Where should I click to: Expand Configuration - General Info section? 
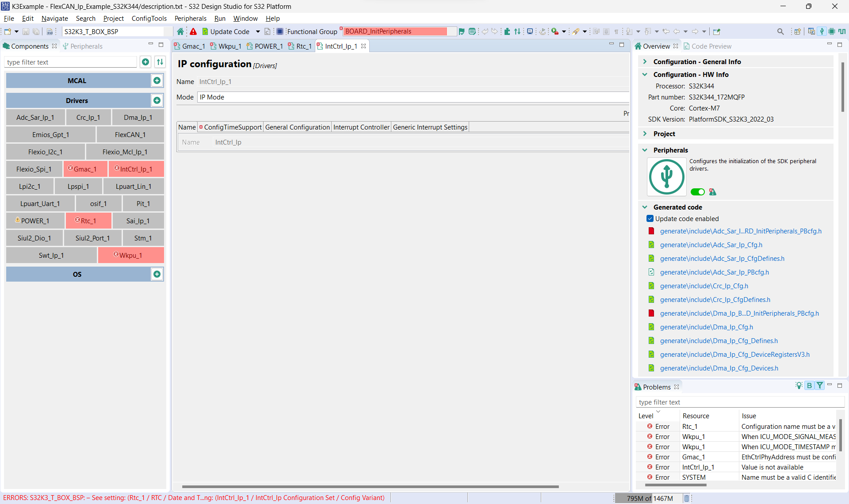click(x=645, y=61)
